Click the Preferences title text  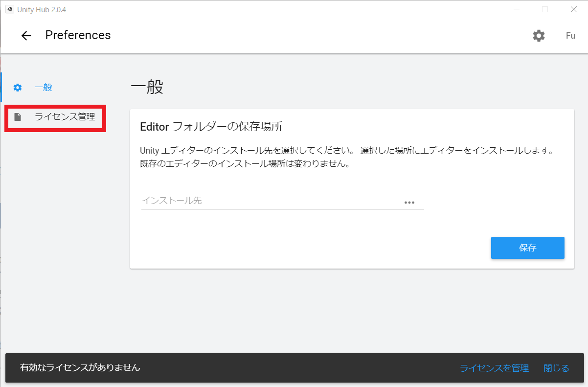(x=78, y=35)
